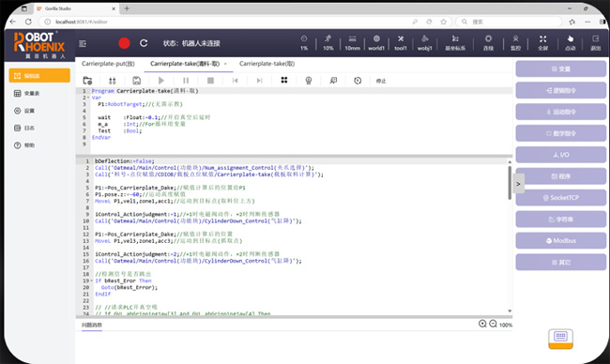610x364 pixels.
Task: Click the four-squares grid icon
Action: (x=284, y=80)
